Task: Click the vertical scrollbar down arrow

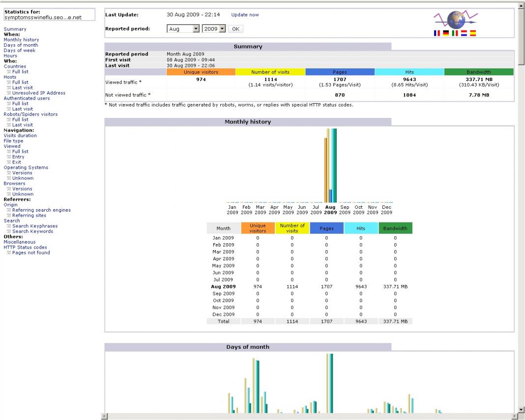Action: pyautogui.click(x=521, y=409)
